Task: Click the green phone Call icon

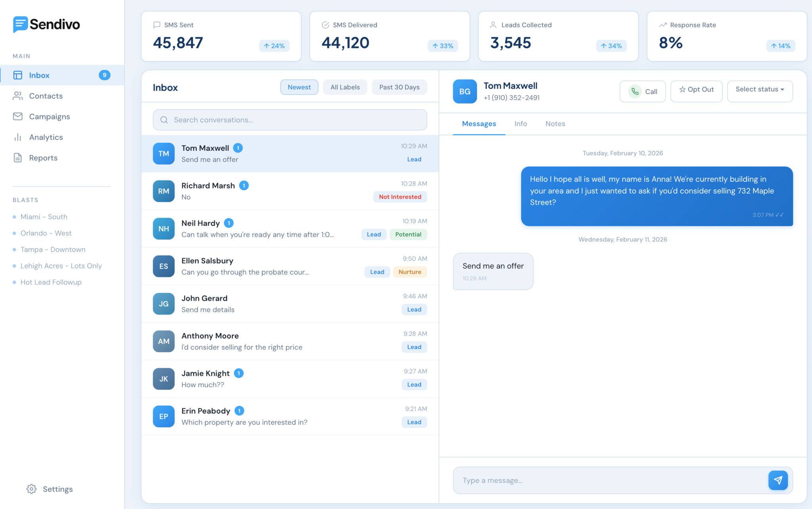Action: (635, 91)
